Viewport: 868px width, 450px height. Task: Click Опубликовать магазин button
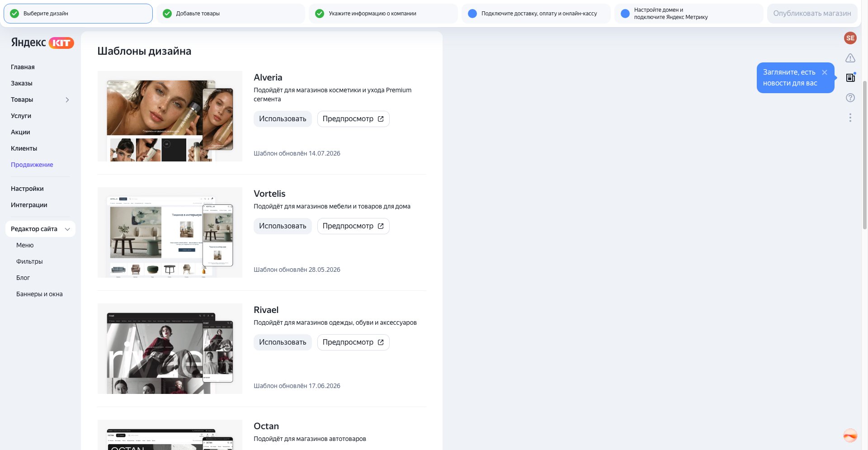click(x=812, y=14)
